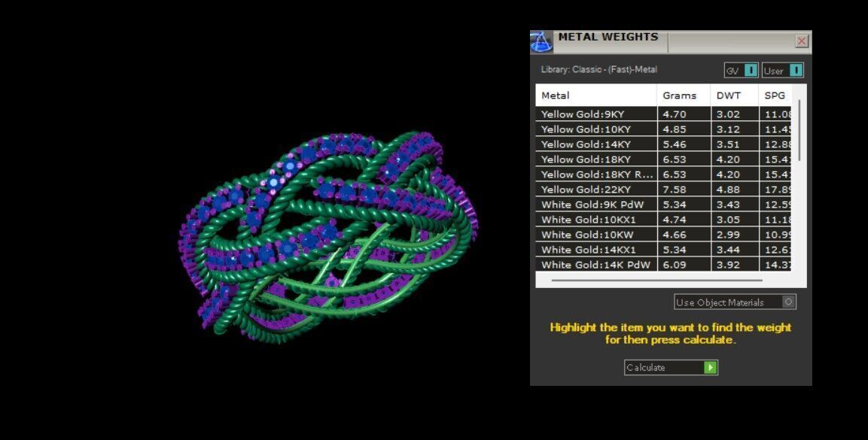The image size is (868, 440).
Task: Select the Yellow Gold:18KY R... row
Action: 663,174
